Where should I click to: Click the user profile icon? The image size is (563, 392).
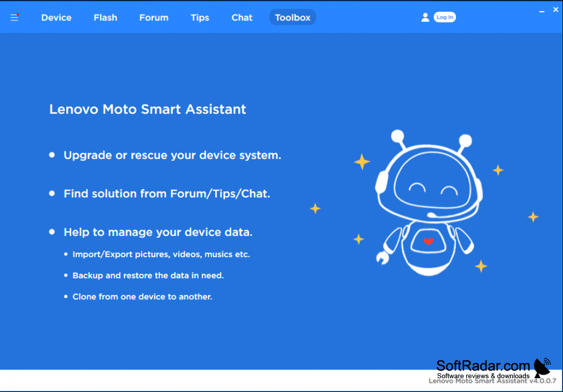coord(425,17)
